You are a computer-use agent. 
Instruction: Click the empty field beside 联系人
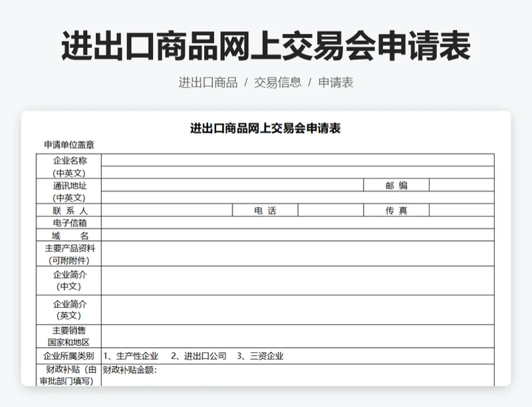(x=166, y=211)
